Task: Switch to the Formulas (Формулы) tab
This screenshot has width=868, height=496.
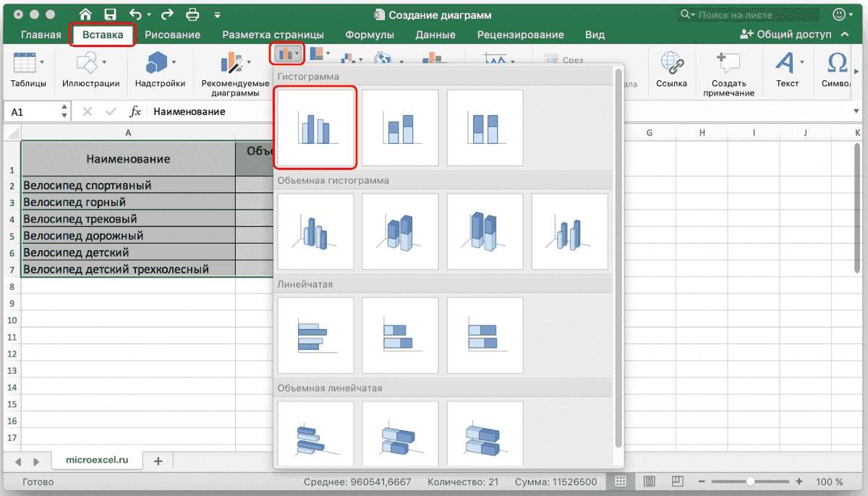Action: pyautogui.click(x=370, y=35)
